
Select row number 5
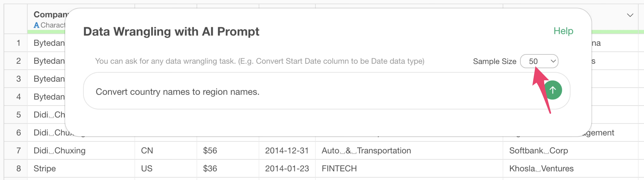click(x=18, y=115)
